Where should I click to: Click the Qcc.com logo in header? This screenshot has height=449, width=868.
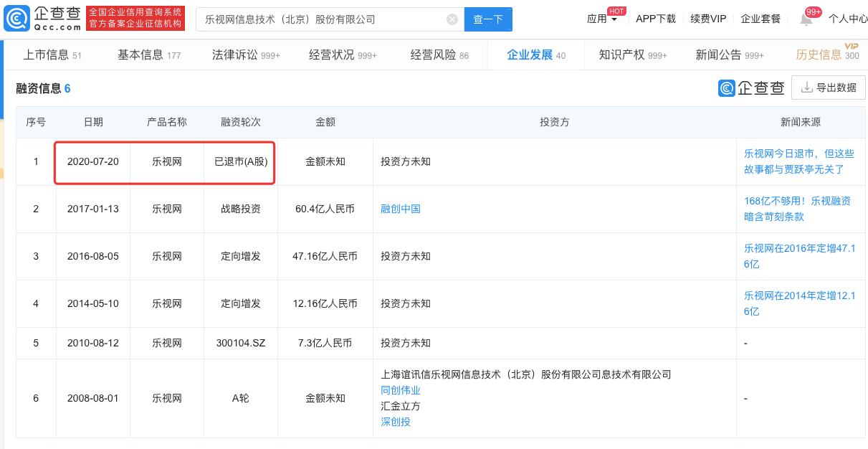pyautogui.click(x=43, y=19)
